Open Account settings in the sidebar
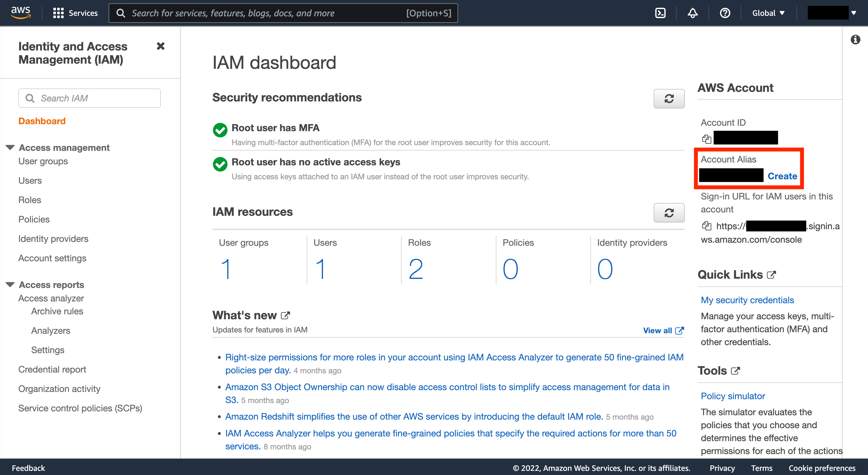Image resolution: width=868 pixels, height=475 pixels. click(x=52, y=258)
